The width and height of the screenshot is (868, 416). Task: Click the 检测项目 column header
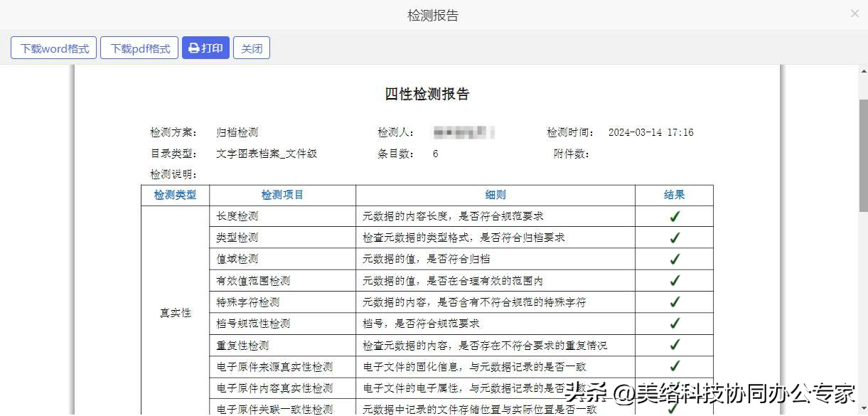[x=282, y=195]
